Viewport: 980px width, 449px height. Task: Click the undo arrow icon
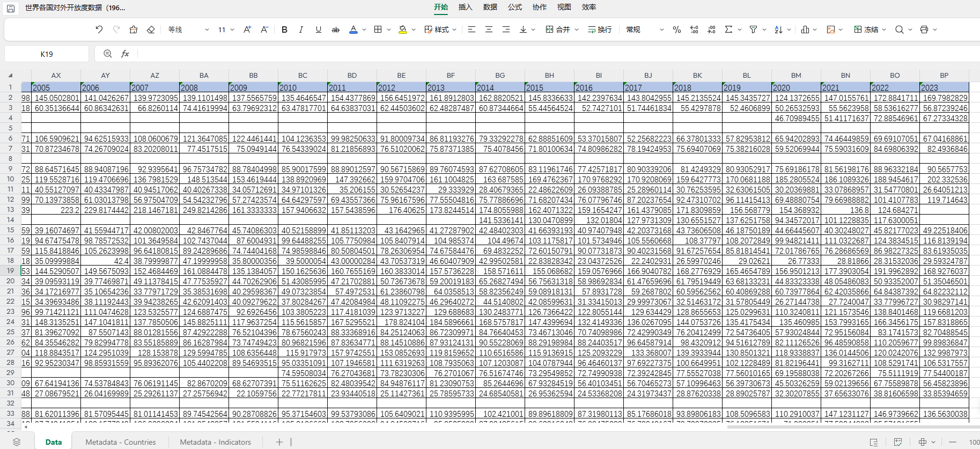[x=99, y=30]
